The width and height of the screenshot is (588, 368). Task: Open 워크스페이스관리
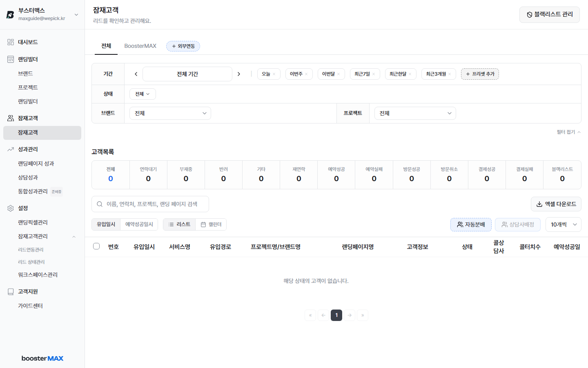[x=38, y=275]
